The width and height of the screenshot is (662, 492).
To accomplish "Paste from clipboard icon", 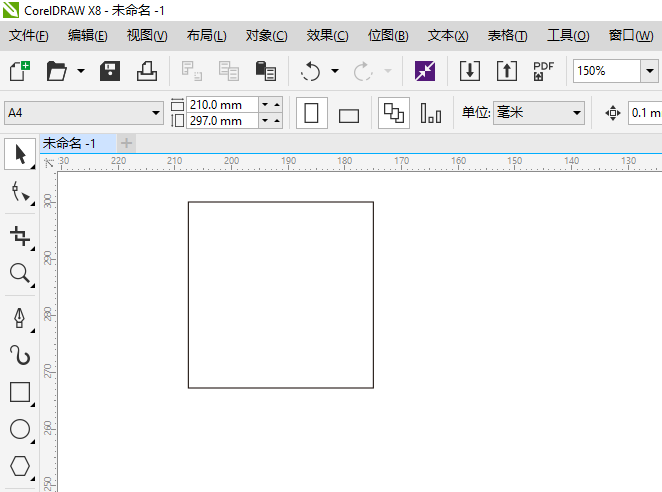I will 266,71.
